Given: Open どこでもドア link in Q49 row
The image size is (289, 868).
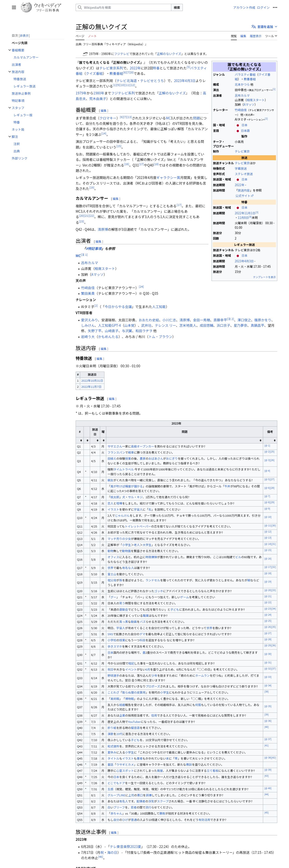Looking at the screenshot, I should [x=117, y=783].
